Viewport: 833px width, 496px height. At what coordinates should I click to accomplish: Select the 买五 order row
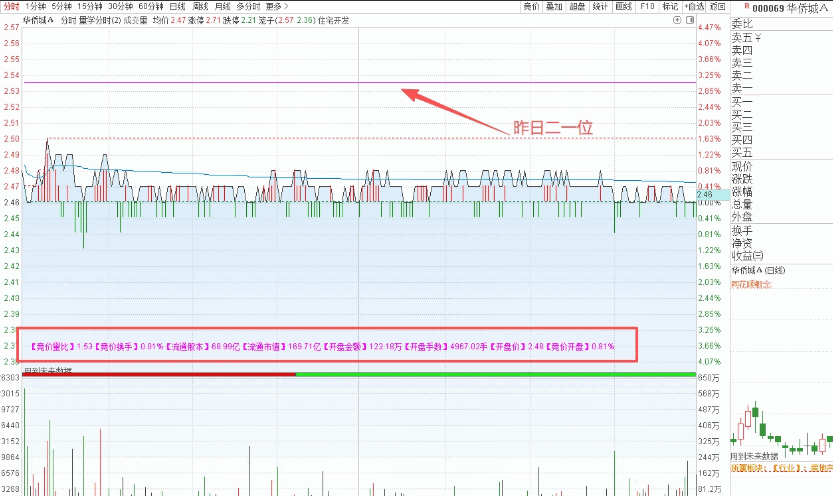point(742,152)
